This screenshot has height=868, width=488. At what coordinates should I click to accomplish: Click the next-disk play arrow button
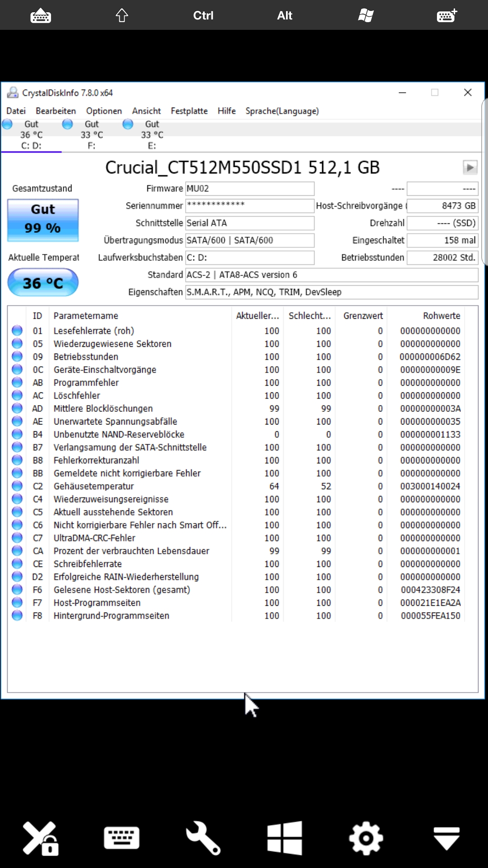pyautogui.click(x=470, y=168)
